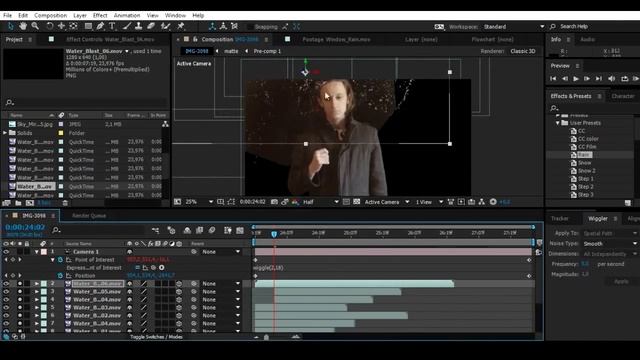The image size is (640, 360).
Task: Hide Camera 1 layer eye toggle
Action: pos(6,252)
